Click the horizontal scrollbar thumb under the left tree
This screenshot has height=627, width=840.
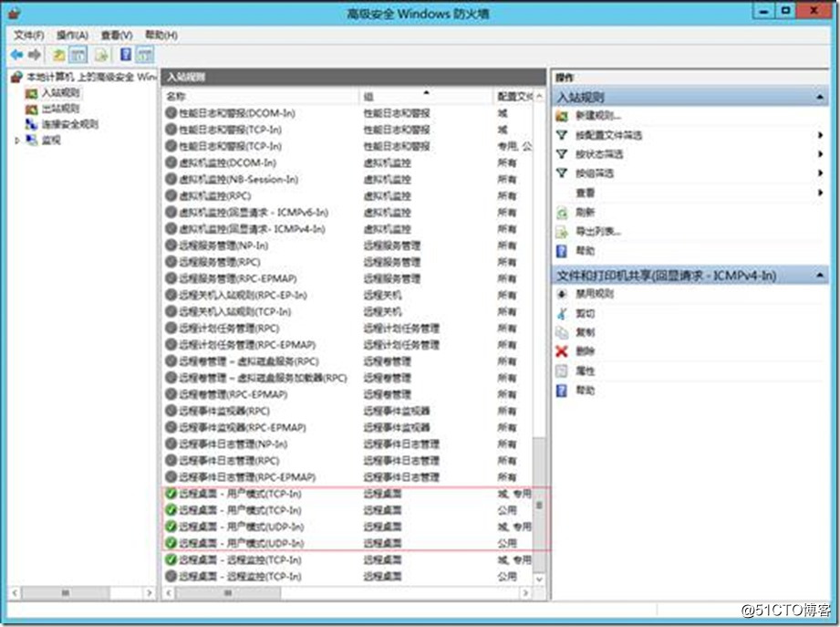click(66, 593)
